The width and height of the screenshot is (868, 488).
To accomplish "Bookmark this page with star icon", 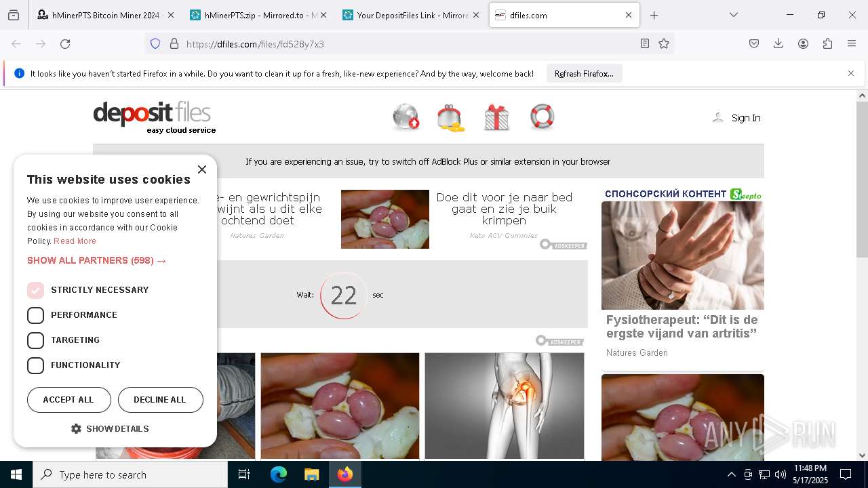I will coord(664,44).
